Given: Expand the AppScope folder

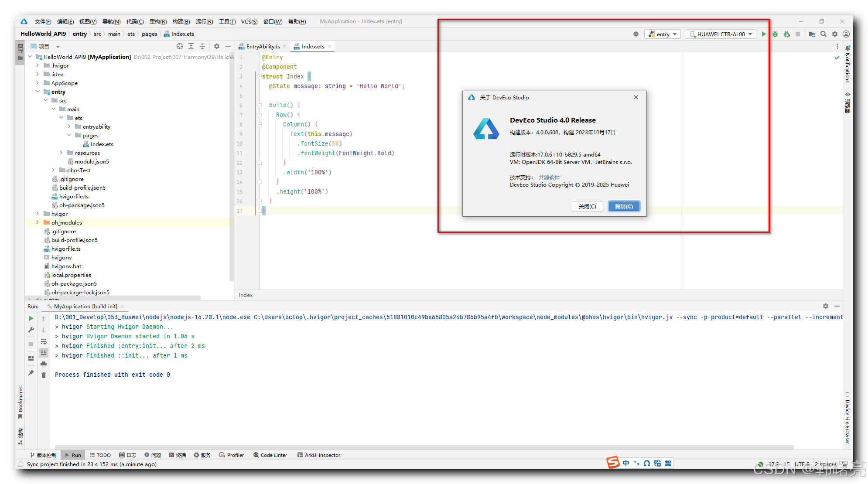Looking at the screenshot, I should pos(38,83).
